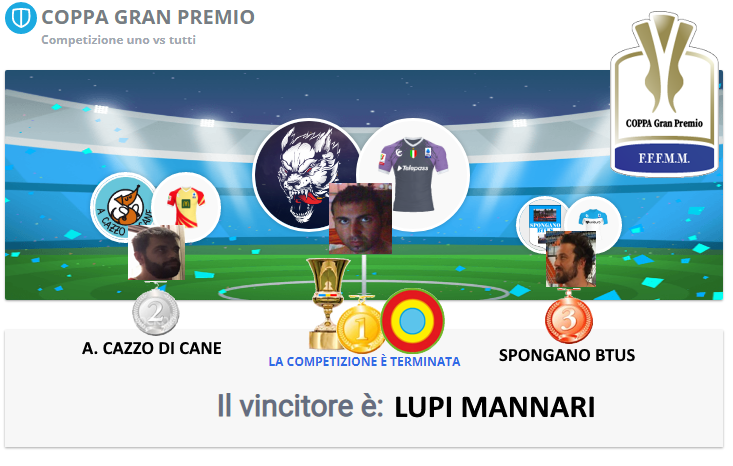Click the SPONGANO BTUS team name
Image resolution: width=733 pixels, height=466 pixels.
[567, 356]
